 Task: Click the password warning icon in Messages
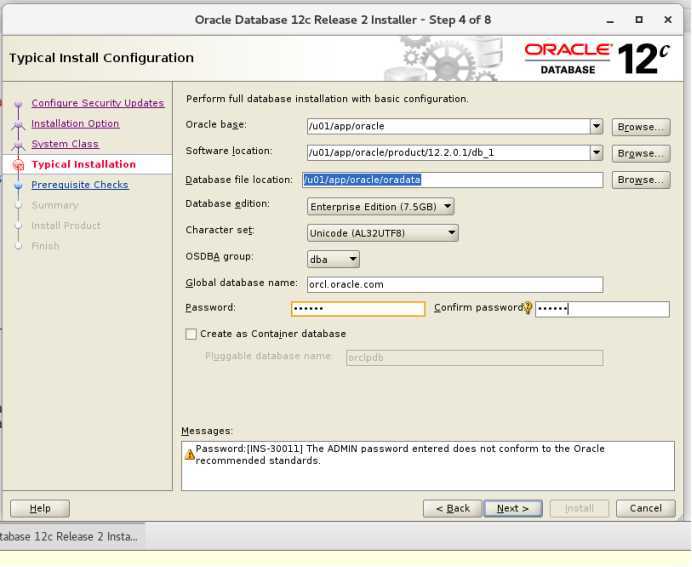190,454
